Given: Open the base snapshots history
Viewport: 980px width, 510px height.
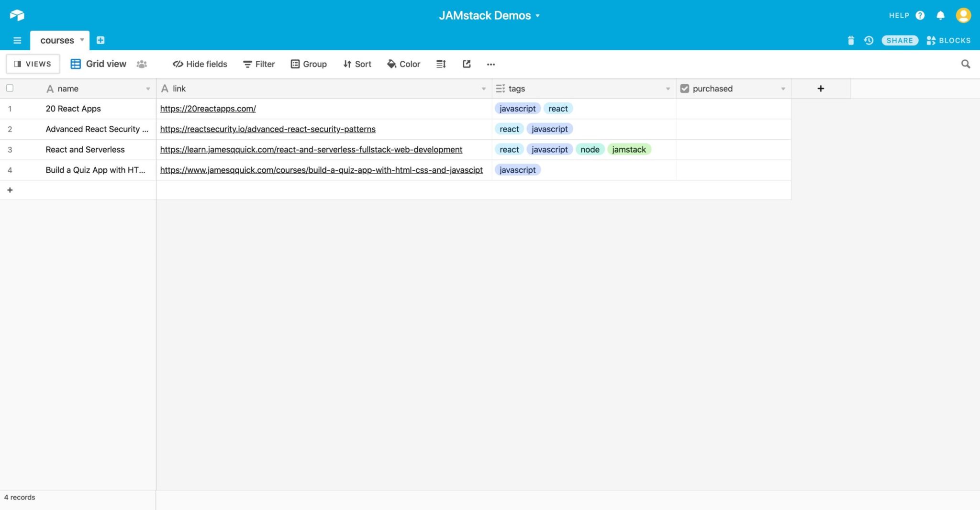Looking at the screenshot, I should click(869, 40).
